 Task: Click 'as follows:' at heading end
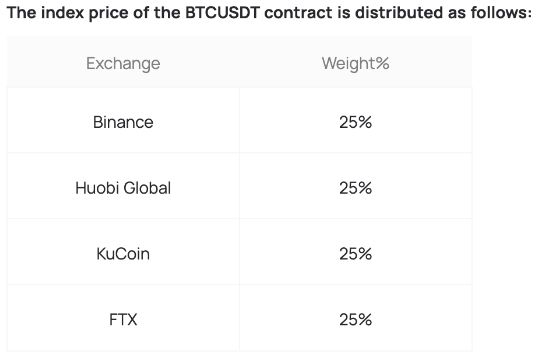pyautogui.click(x=490, y=13)
